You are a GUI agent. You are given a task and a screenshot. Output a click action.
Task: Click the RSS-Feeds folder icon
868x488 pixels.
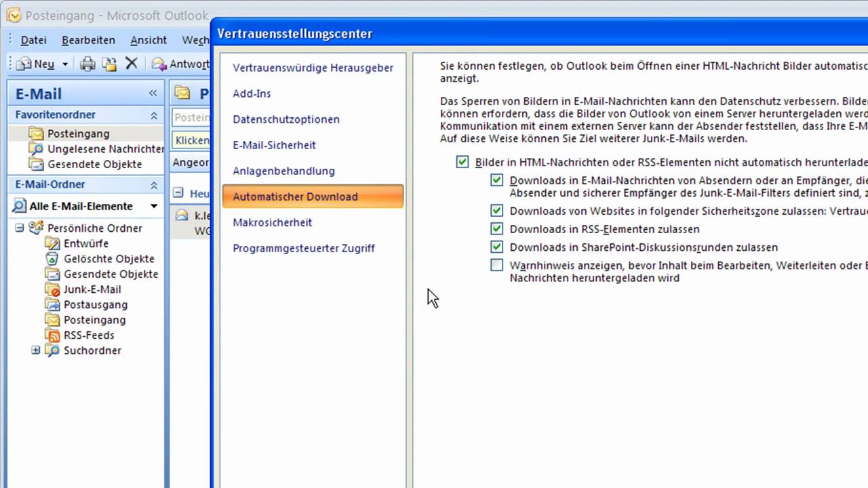[x=52, y=335]
